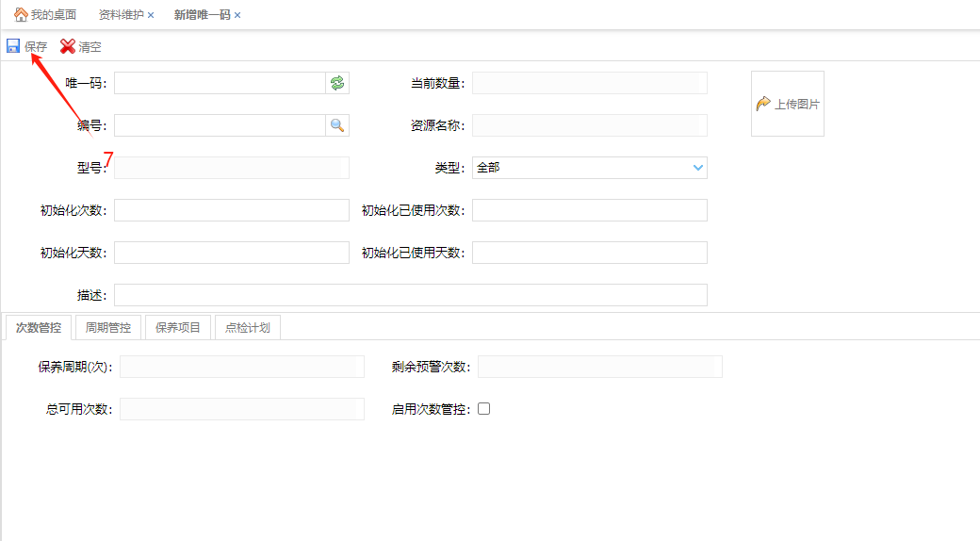This screenshot has width=980, height=541.
Task: Close the 新增唯一码 tab
Action: click(237, 16)
